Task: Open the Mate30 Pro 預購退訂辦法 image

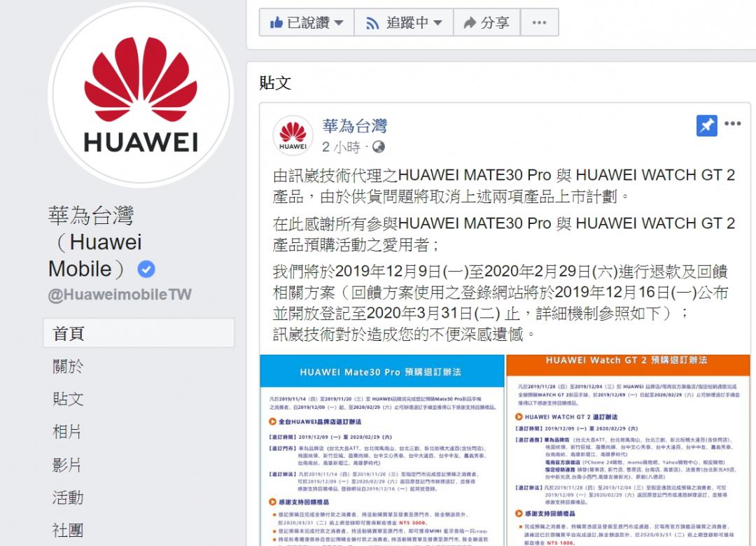Action: tap(382, 451)
